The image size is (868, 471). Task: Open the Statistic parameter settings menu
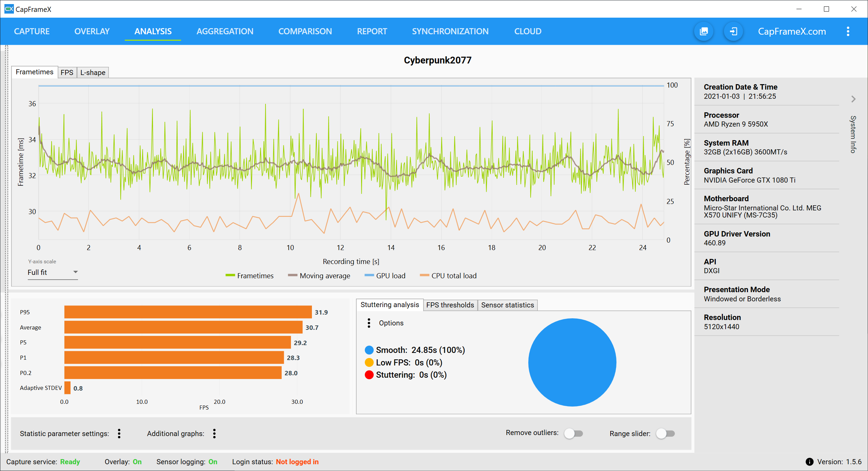119,433
